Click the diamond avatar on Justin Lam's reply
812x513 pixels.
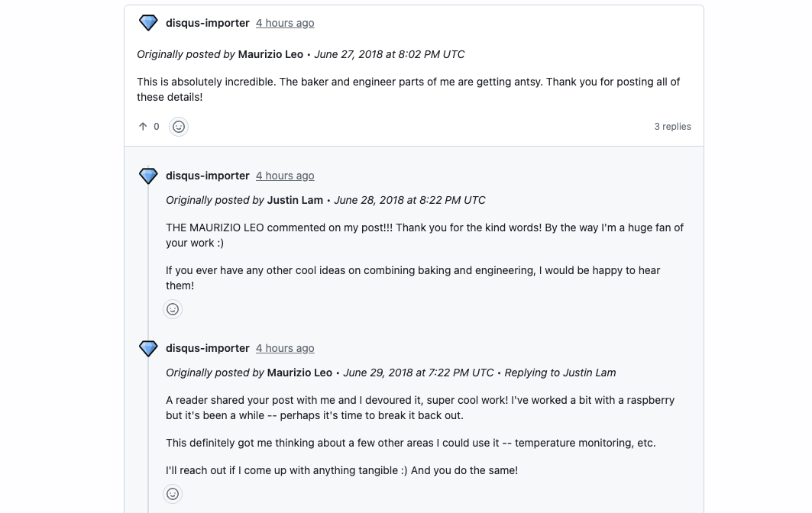tap(148, 176)
